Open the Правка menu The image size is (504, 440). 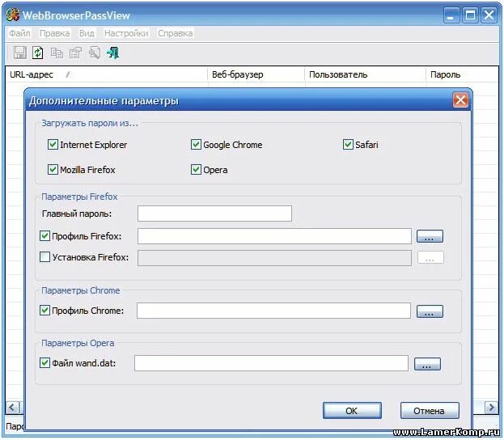[x=54, y=33]
